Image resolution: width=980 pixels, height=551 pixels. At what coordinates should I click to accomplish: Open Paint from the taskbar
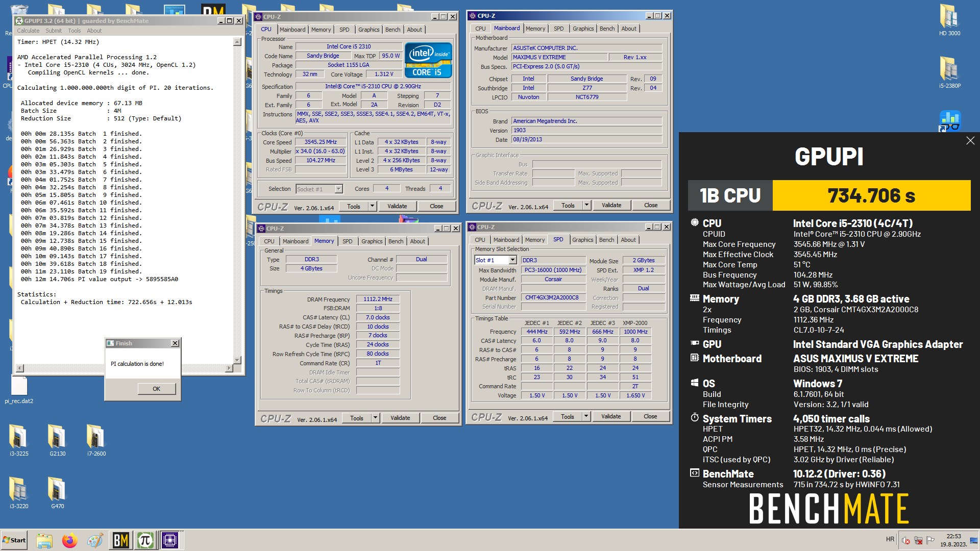click(95, 540)
